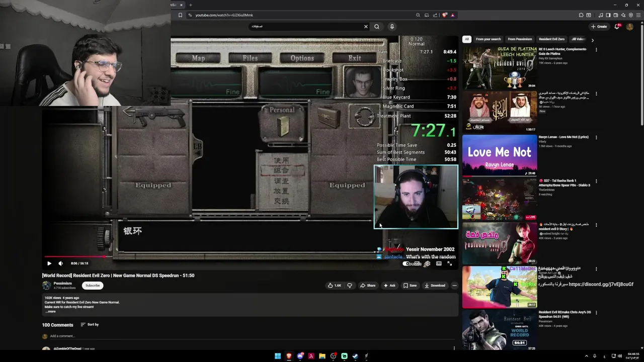Open the Pessimism channel avatar
644x362 pixels.
click(x=46, y=286)
